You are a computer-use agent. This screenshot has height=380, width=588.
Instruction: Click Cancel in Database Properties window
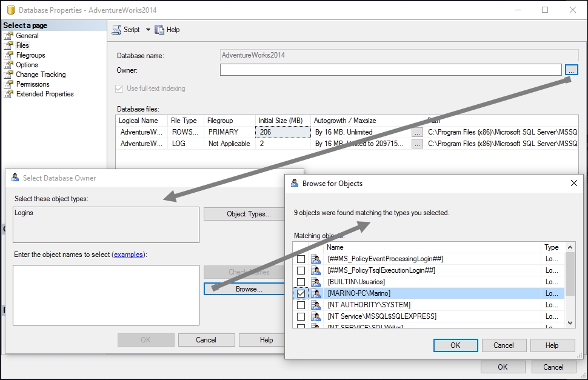(553, 367)
